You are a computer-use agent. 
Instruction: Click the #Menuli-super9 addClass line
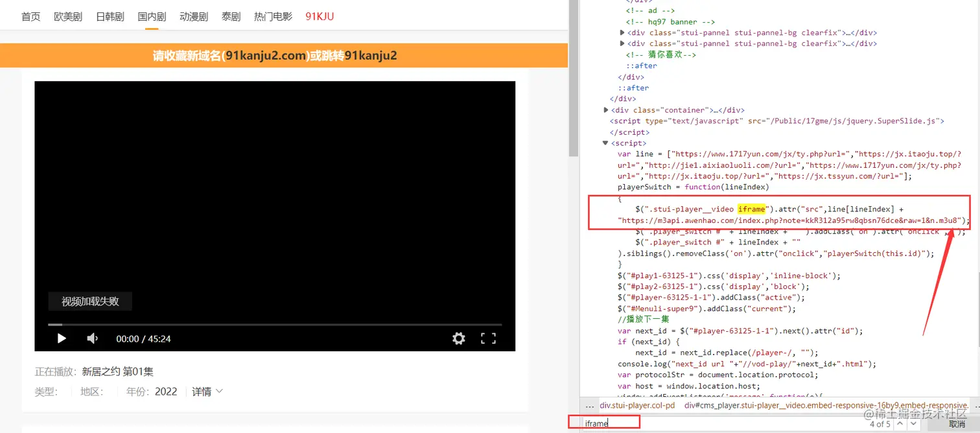(x=706, y=309)
